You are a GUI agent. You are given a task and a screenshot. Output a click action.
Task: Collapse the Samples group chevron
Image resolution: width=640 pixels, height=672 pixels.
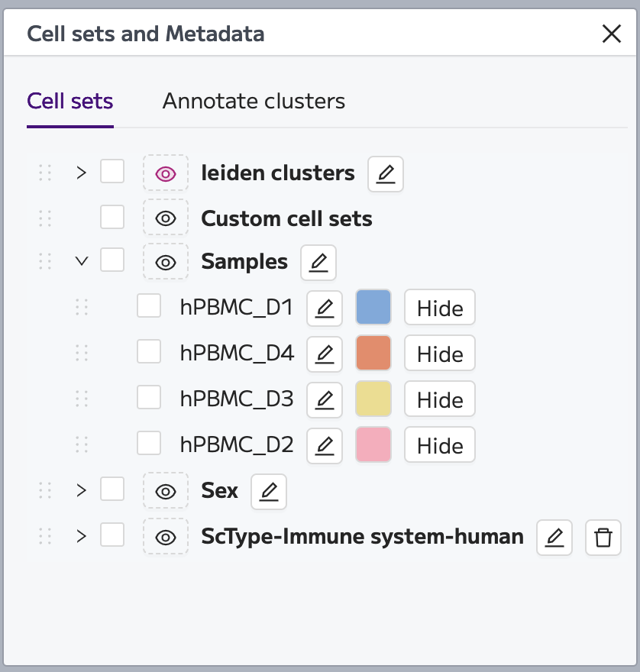pos(82,261)
